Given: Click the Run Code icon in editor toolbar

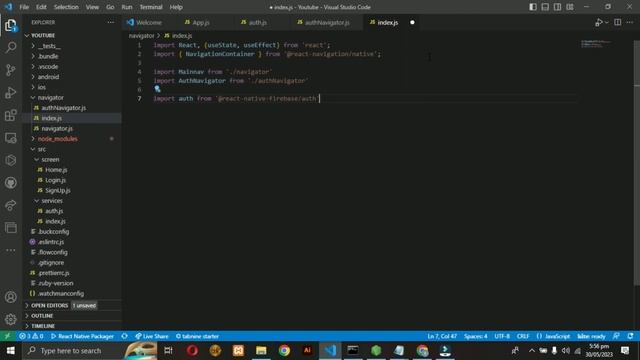Looking at the screenshot, I should (599, 22).
